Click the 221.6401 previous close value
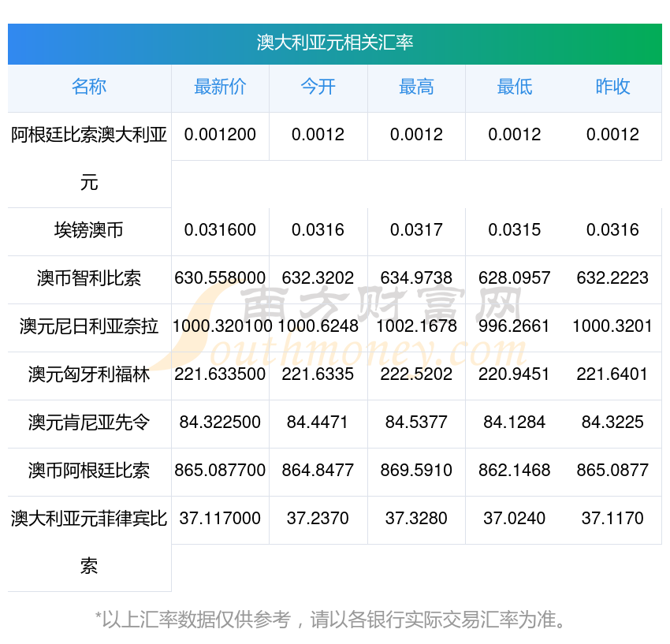Screen dimensions: 670x644 612,374
